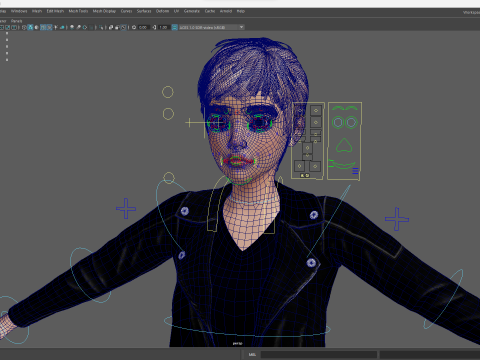Open the UV menu
Viewport: 480px width, 360px height.
(x=176, y=11)
